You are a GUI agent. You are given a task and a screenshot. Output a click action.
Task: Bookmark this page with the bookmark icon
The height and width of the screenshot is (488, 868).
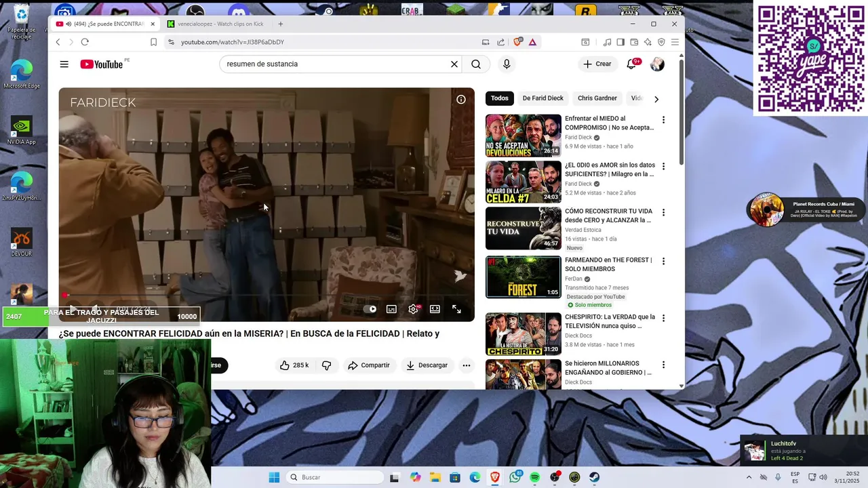(x=153, y=42)
